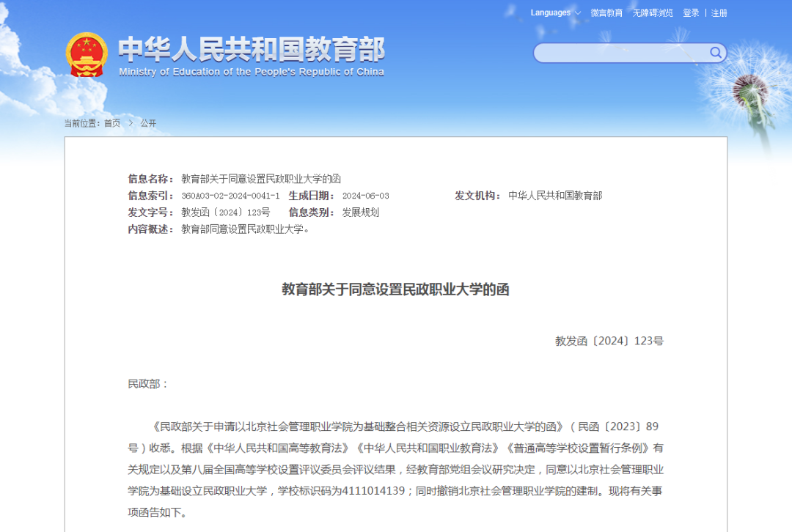The width and height of the screenshot is (792, 532).
Task: Click information name 教育部关于同意设置民政职业大学的函 in metadata
Action: tap(260, 179)
